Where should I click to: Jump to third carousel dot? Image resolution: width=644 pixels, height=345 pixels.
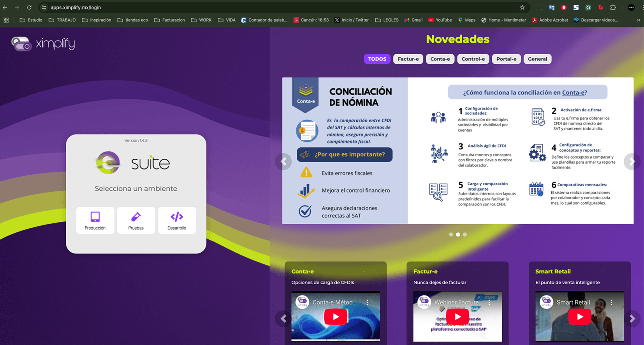(465, 235)
